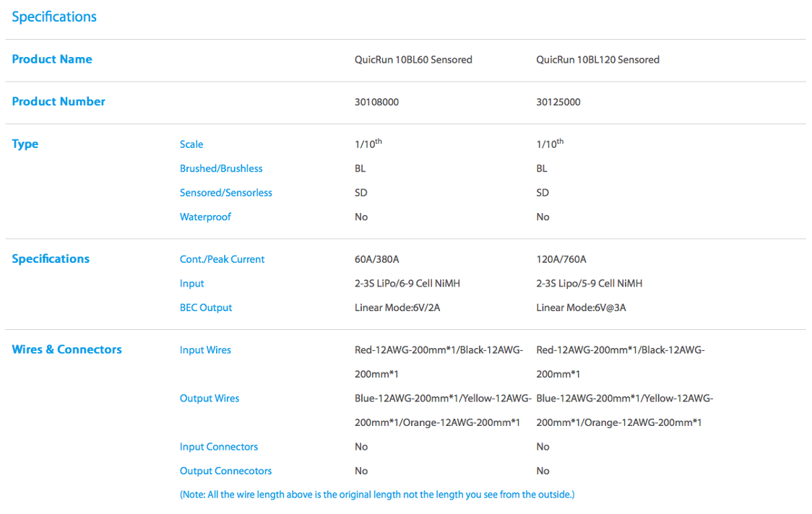The width and height of the screenshot is (812, 514).
Task: Click '2-3S LiPo/6-9 Cell NiMH' value
Action: (407, 284)
